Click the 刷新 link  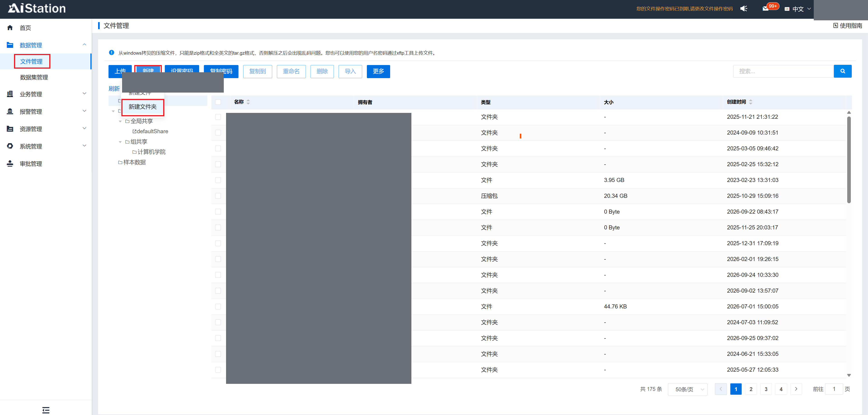114,89
